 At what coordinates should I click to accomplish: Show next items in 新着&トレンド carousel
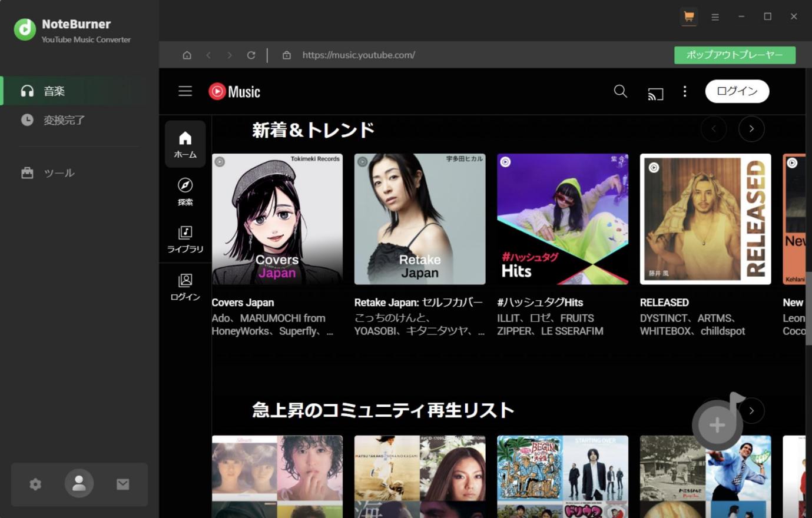(x=751, y=129)
